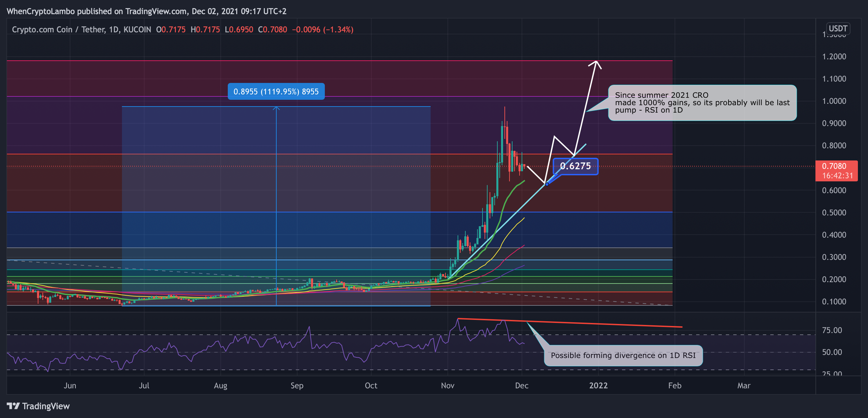The width and height of the screenshot is (868, 418).
Task: Click the Jun label on the time axis
Action: (70, 386)
